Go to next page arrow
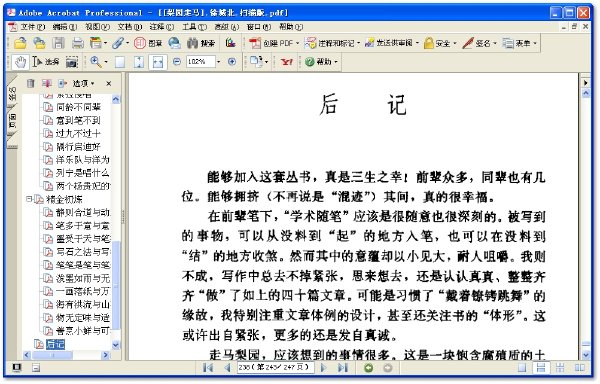600x384 pixels. 323,368
